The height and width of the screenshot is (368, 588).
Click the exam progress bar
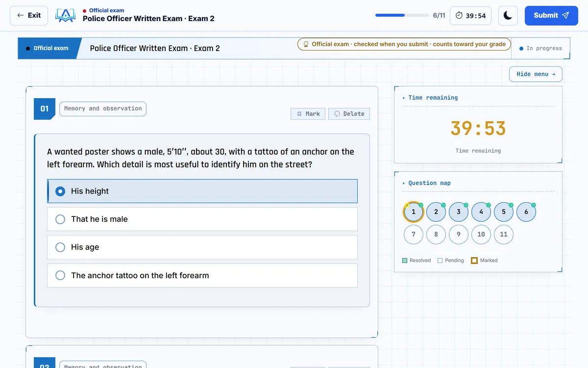pyautogui.click(x=402, y=15)
